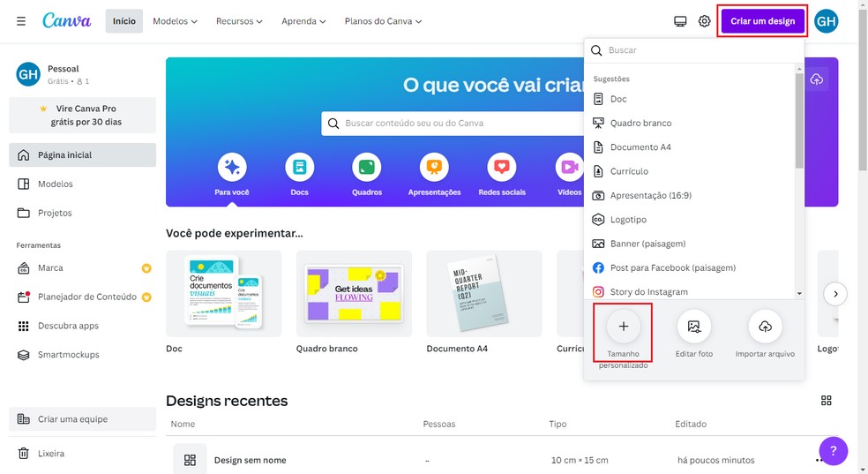Expand the Recursos dropdown menu

pos(239,21)
